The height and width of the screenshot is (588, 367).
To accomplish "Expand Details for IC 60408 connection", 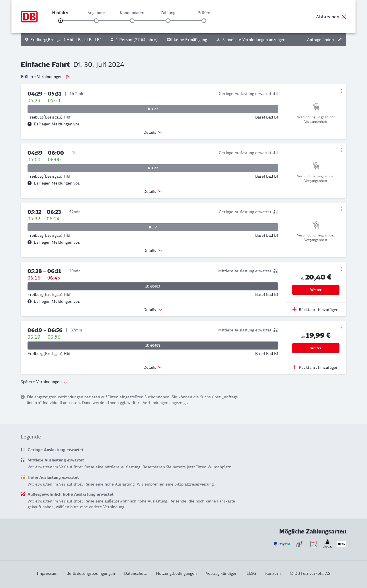I will (x=153, y=367).
